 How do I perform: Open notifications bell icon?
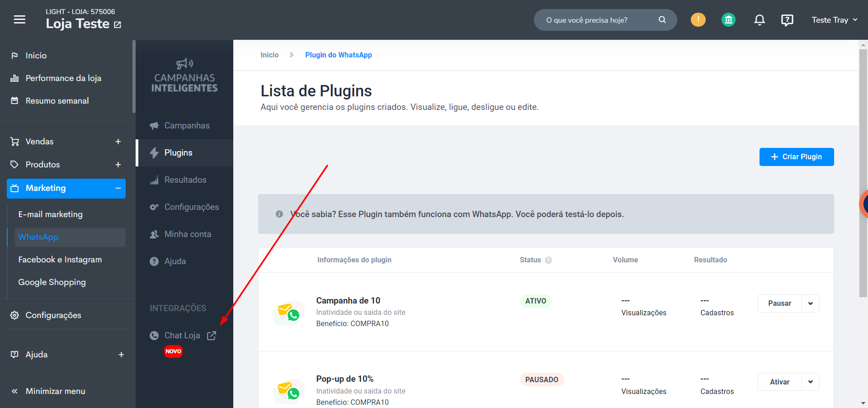point(759,20)
